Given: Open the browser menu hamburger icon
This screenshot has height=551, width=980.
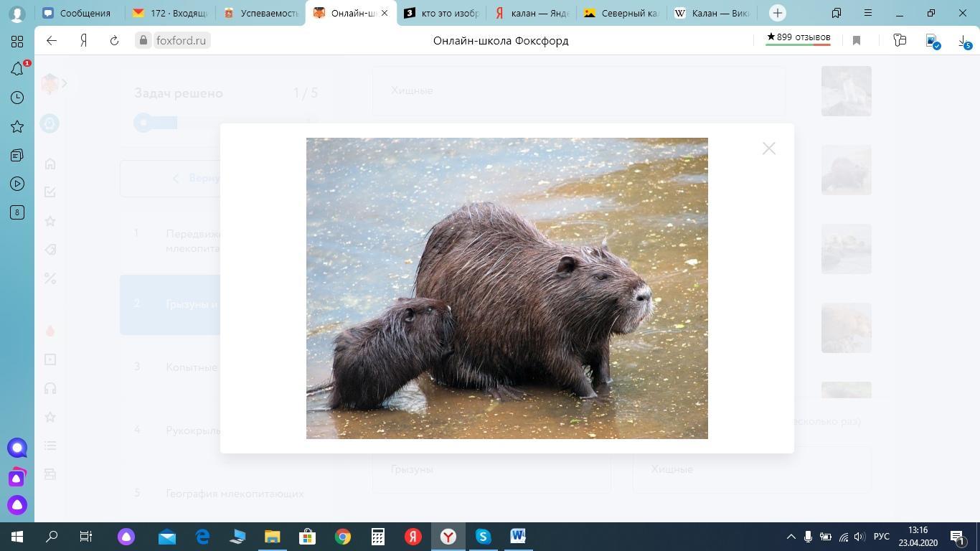Looking at the screenshot, I should coord(868,13).
